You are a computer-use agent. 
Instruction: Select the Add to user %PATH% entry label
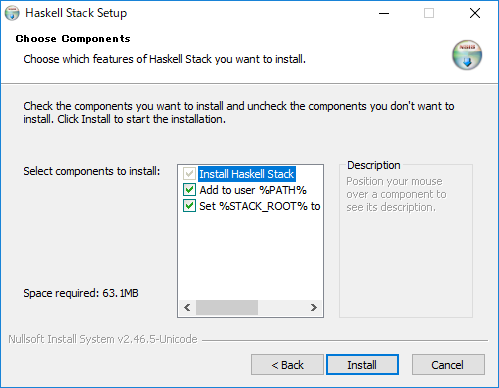tap(253, 190)
